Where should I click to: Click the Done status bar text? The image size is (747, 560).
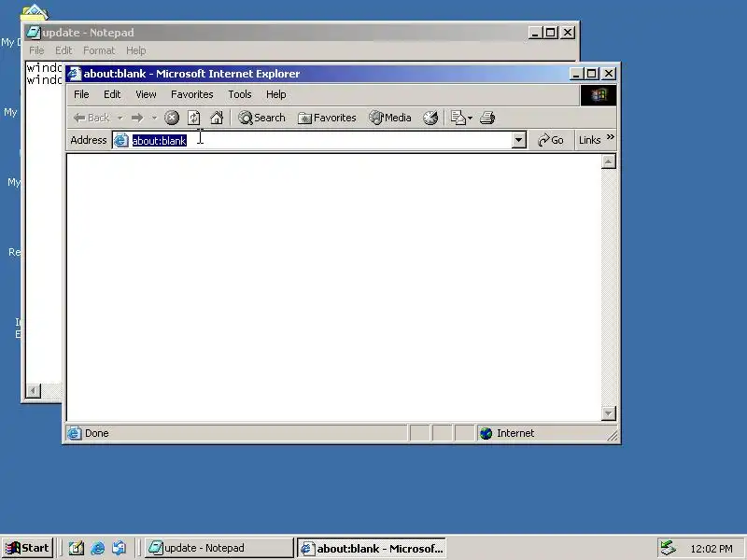[97, 433]
